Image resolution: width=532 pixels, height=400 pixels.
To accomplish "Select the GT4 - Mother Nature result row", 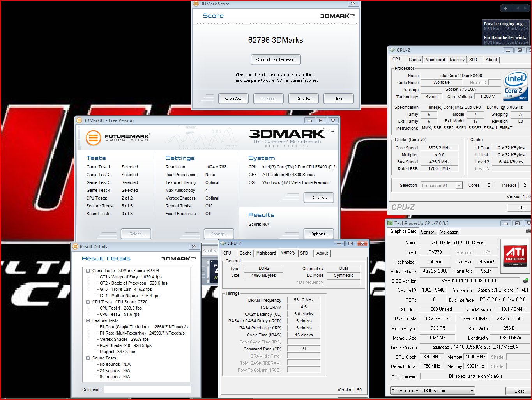I will click(129, 296).
